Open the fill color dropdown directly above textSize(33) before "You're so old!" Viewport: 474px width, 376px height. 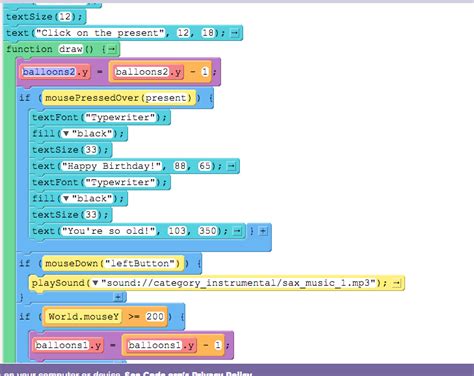click(66, 199)
